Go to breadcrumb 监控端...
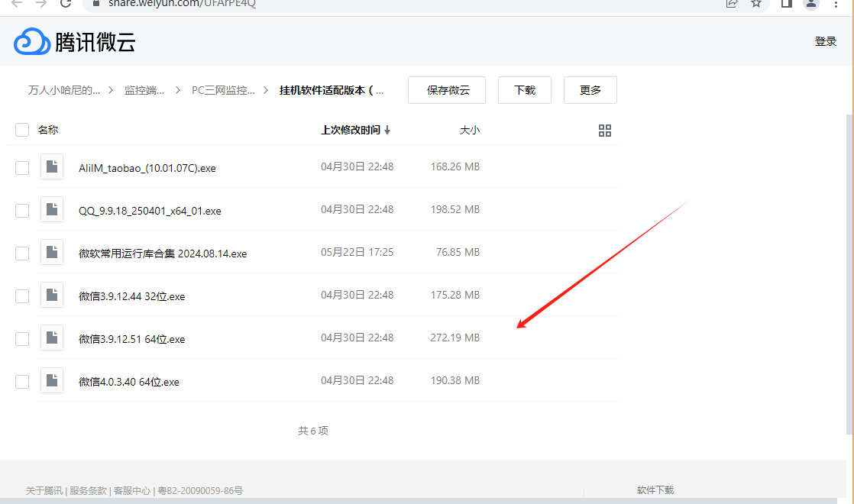854x504 pixels. pos(144,90)
